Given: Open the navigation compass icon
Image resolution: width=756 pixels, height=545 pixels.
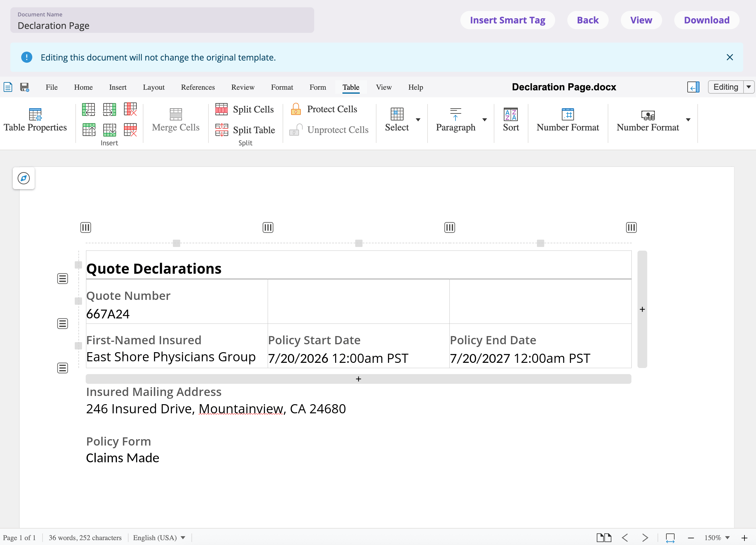Looking at the screenshot, I should coord(24,179).
